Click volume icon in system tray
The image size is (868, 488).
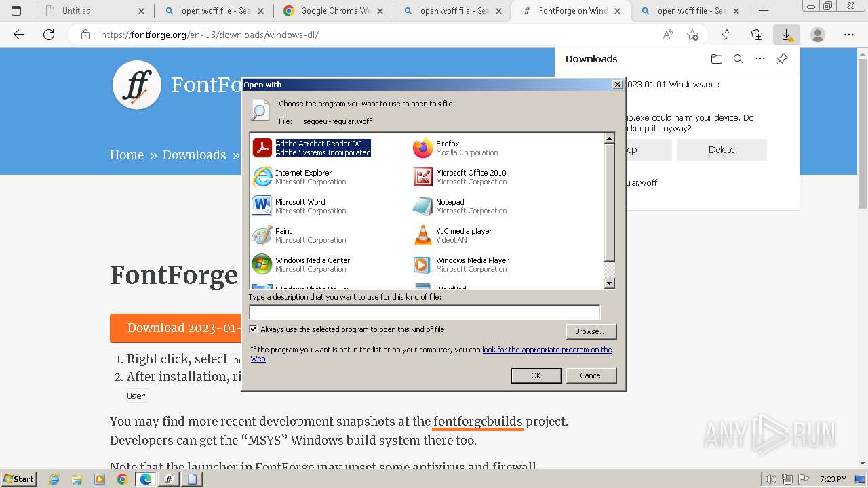[770, 479]
